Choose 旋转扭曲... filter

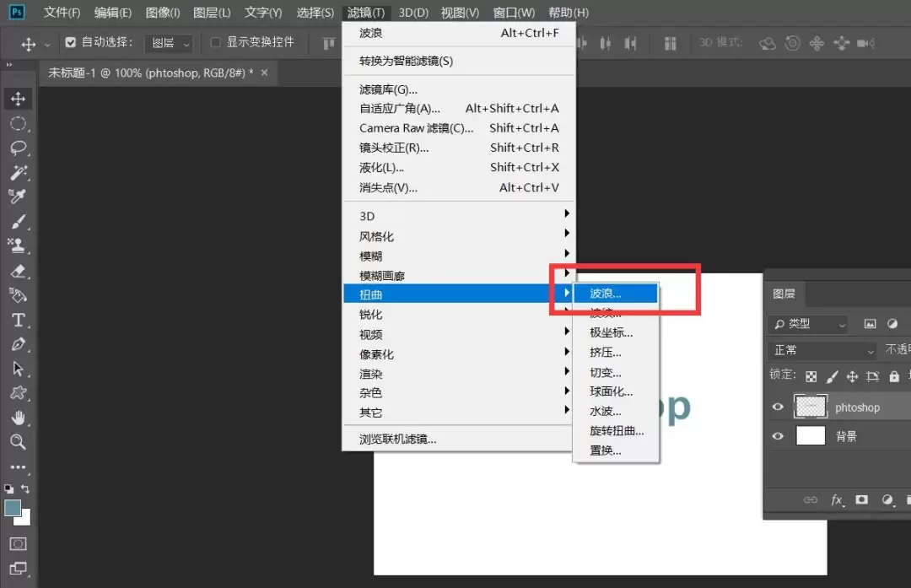pyautogui.click(x=616, y=430)
